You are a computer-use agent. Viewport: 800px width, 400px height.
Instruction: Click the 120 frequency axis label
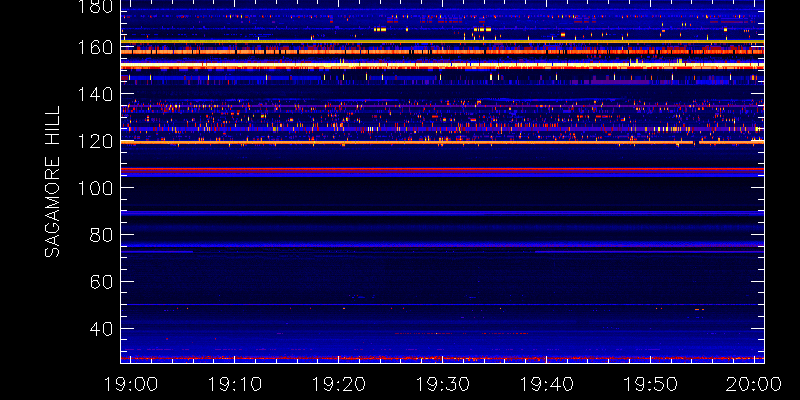coord(94,141)
